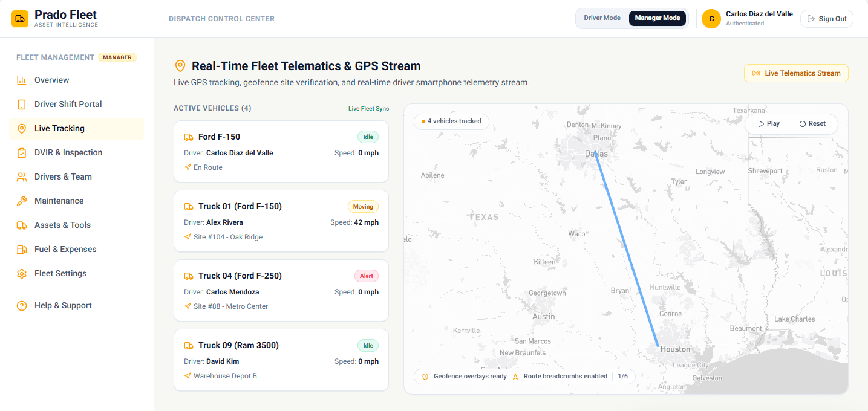The width and height of the screenshot is (868, 411).
Task: Navigate to Assets & Tools
Action: (76, 225)
